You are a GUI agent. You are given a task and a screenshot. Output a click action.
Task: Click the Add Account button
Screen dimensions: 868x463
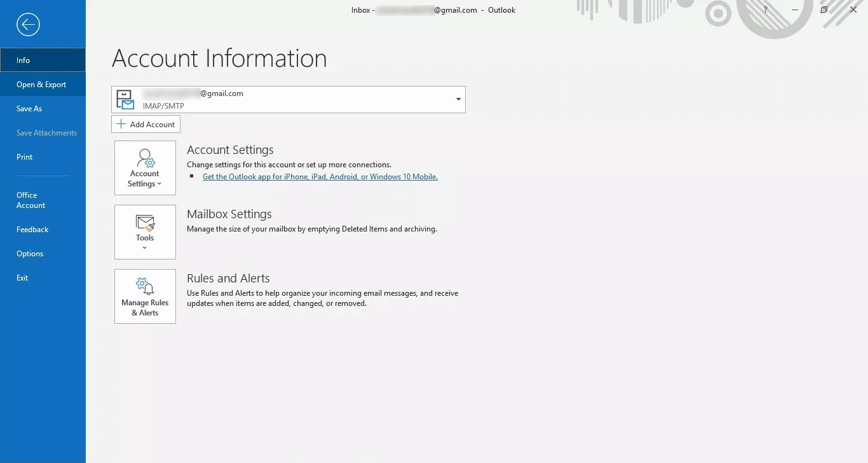pos(146,124)
